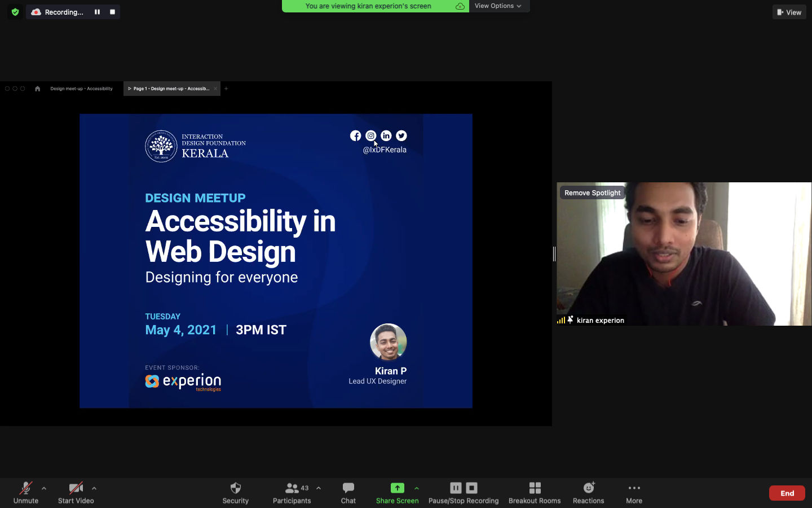Open the View layout button
The image size is (812, 508).
(789, 12)
